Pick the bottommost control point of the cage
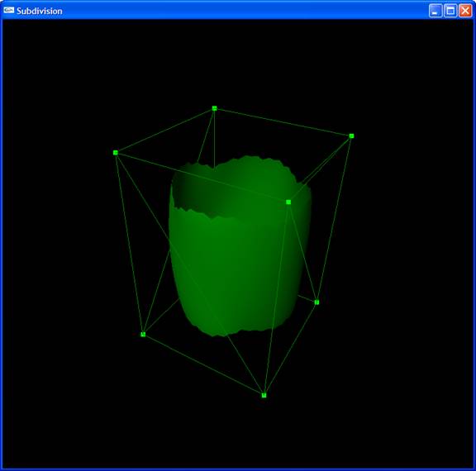 (264, 396)
